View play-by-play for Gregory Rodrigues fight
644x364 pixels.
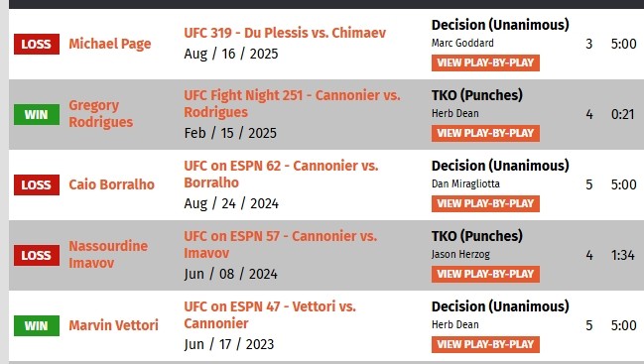point(485,133)
